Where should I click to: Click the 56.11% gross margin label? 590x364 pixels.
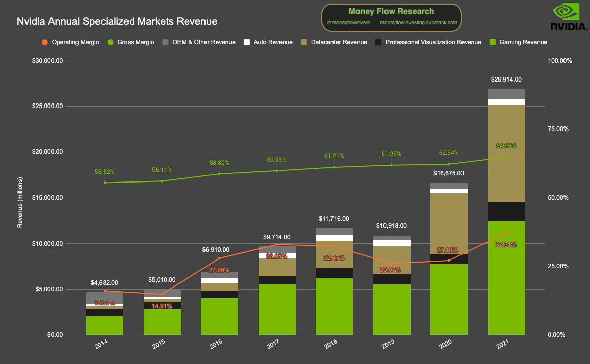162,170
